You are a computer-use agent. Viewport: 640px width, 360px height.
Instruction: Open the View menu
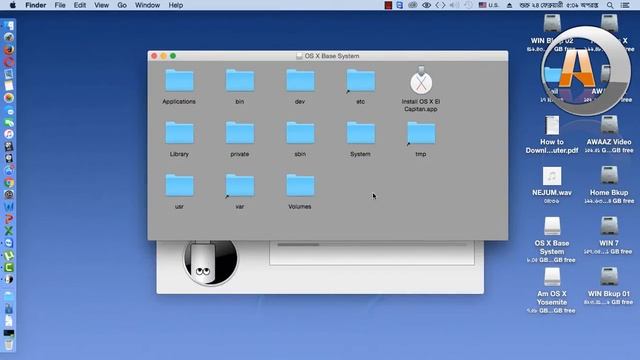tap(101, 5)
